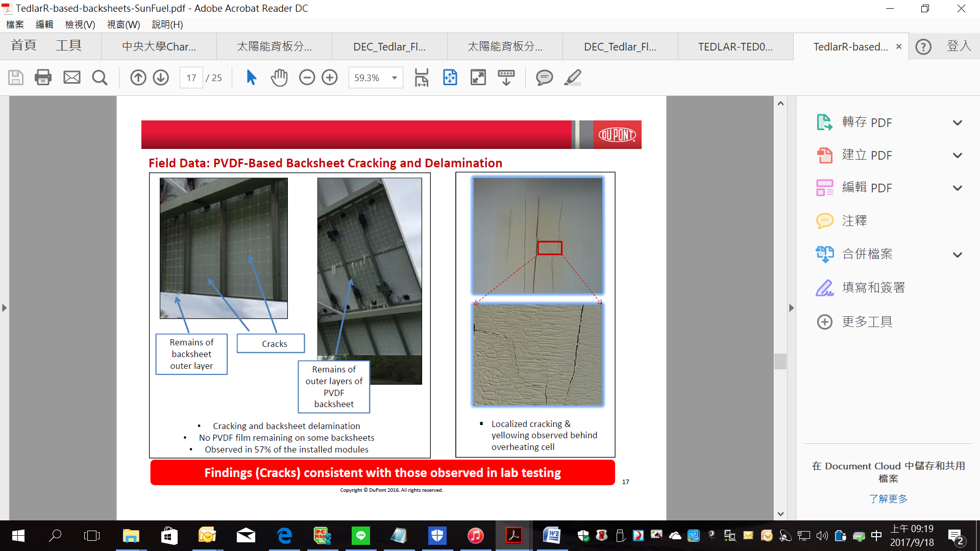Click the page number input field

click(191, 78)
